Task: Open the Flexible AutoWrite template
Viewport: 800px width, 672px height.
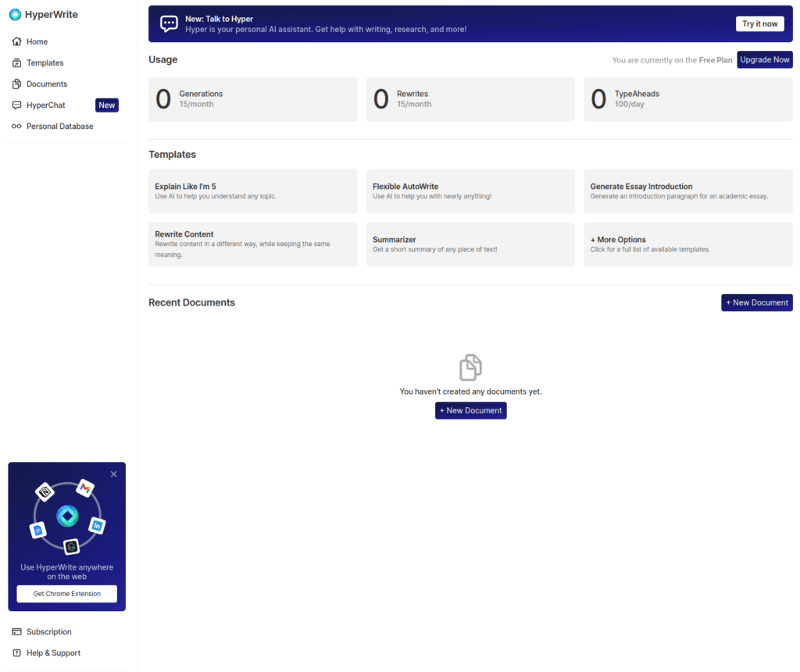Action: [x=470, y=191]
